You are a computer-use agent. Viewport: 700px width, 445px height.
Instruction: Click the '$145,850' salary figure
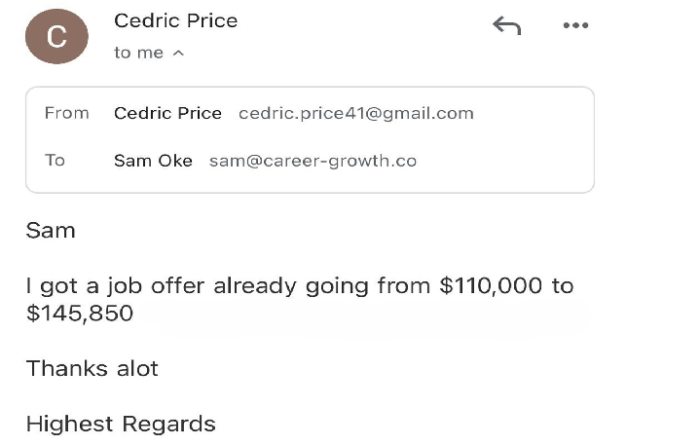80,314
